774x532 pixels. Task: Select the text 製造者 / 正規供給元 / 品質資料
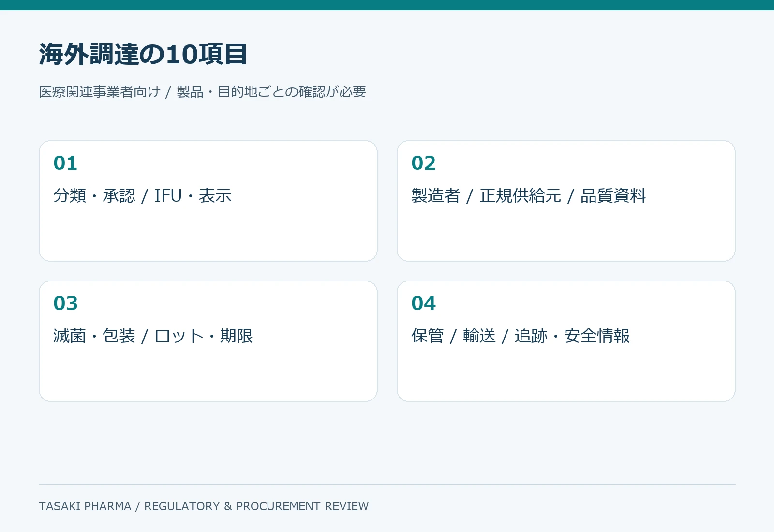click(x=529, y=196)
